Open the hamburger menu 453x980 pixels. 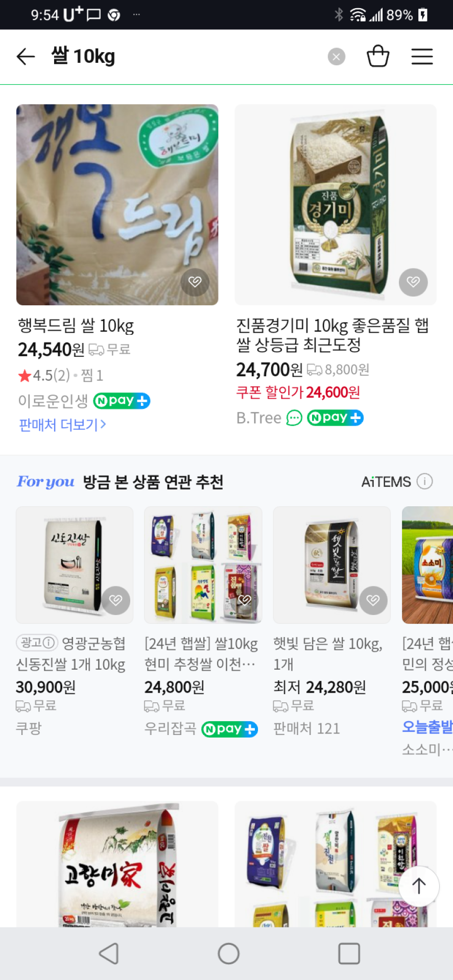[422, 56]
